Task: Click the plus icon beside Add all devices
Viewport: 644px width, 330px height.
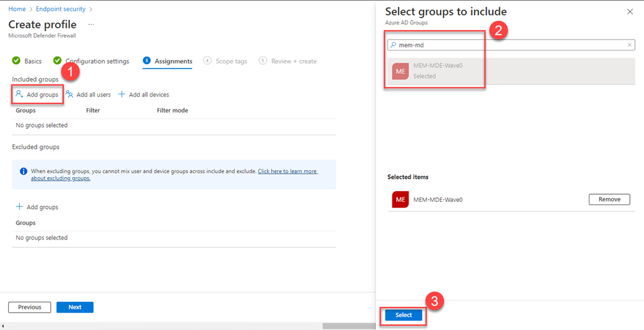Action: (122, 94)
